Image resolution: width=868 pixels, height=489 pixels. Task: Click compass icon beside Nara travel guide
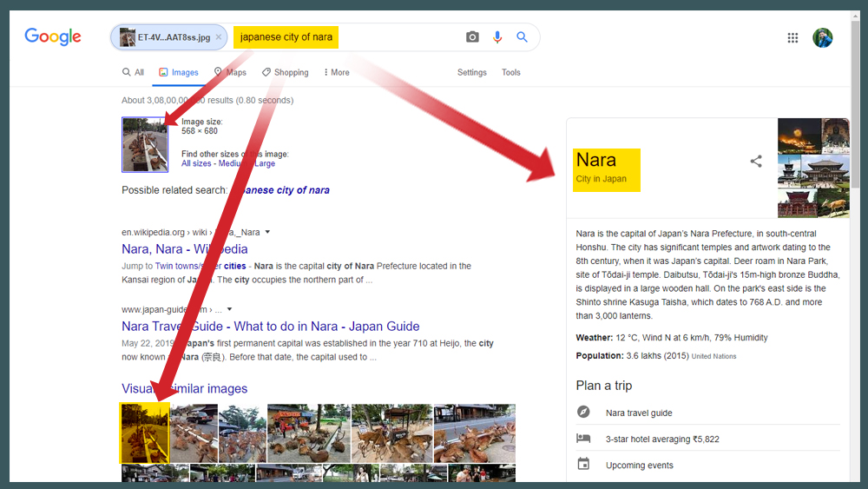pos(583,412)
